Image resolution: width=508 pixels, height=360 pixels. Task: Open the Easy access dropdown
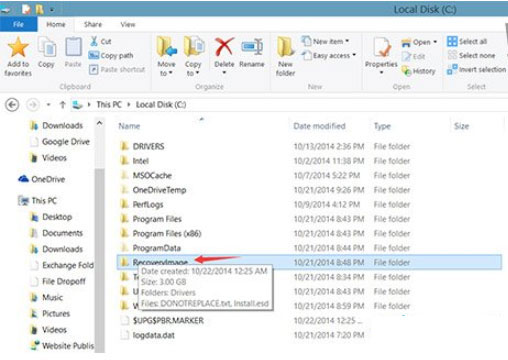tap(329, 55)
